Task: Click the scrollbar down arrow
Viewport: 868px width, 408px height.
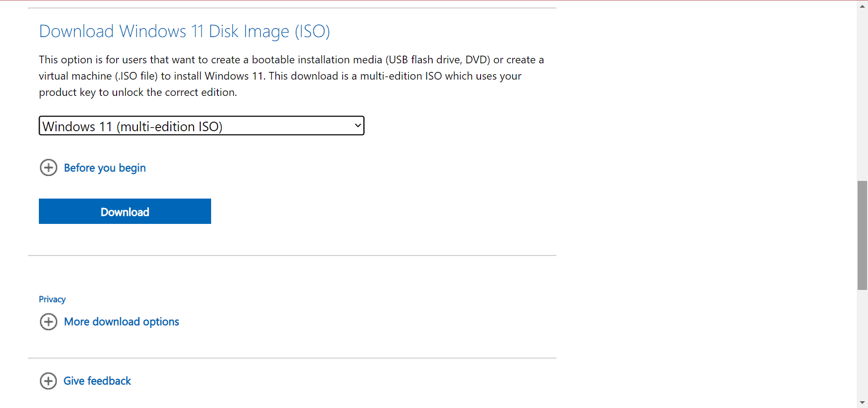Action: pyautogui.click(x=863, y=402)
